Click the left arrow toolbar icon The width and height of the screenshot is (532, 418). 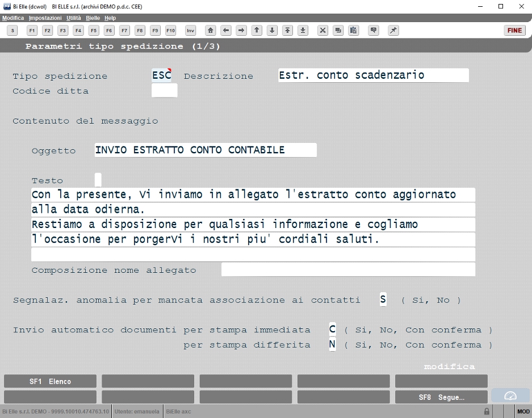coord(226,31)
